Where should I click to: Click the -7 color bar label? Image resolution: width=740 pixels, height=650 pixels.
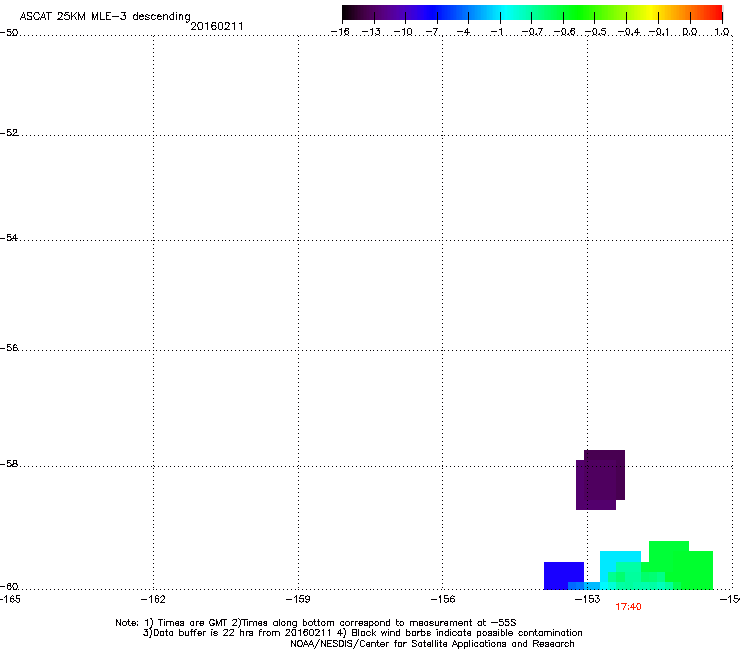(x=432, y=32)
